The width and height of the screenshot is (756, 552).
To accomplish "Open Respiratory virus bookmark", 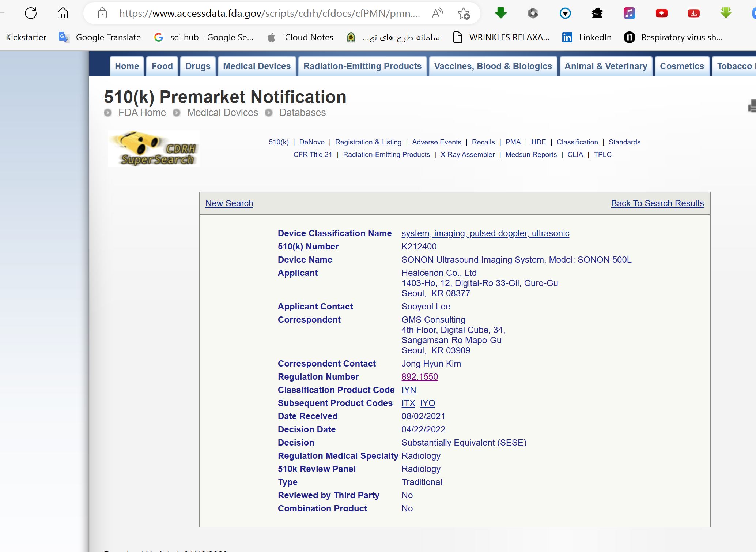I will click(673, 37).
